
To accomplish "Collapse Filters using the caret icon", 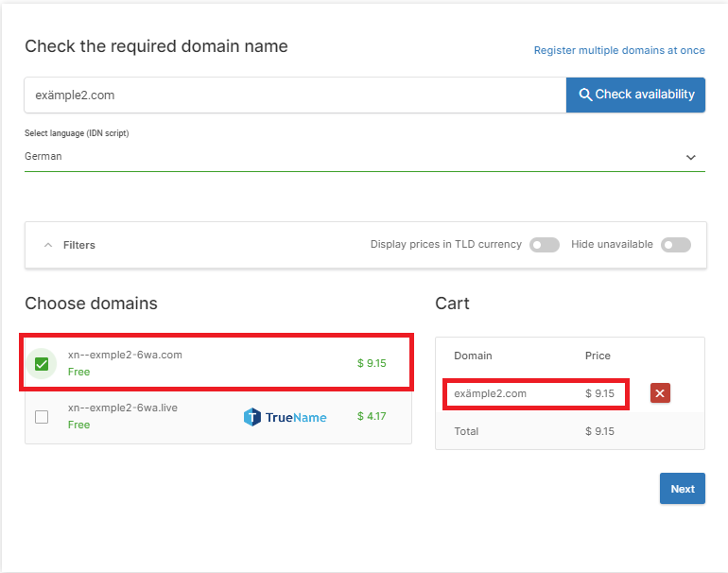I will pyautogui.click(x=48, y=245).
